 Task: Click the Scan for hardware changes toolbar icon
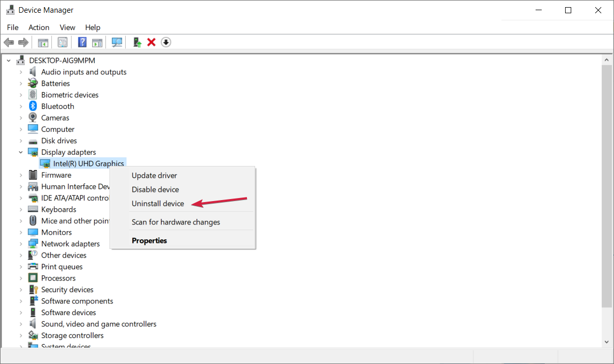tap(118, 42)
